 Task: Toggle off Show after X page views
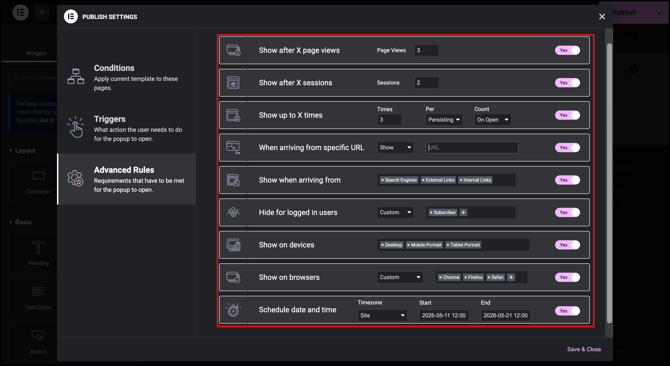pos(567,50)
